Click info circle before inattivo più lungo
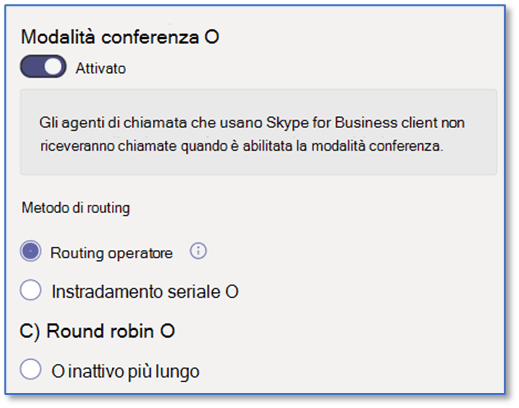Viewport: 519px width, 408px height. click(x=58, y=371)
